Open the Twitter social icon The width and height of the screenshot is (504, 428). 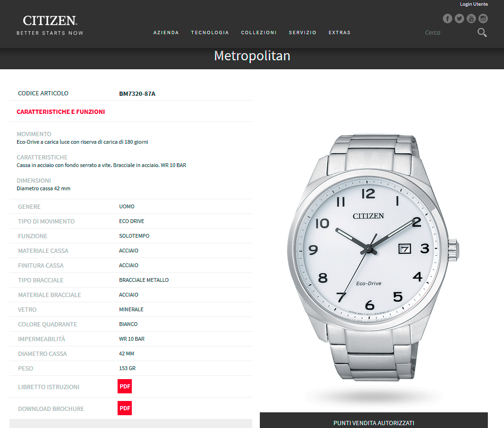coord(459,19)
